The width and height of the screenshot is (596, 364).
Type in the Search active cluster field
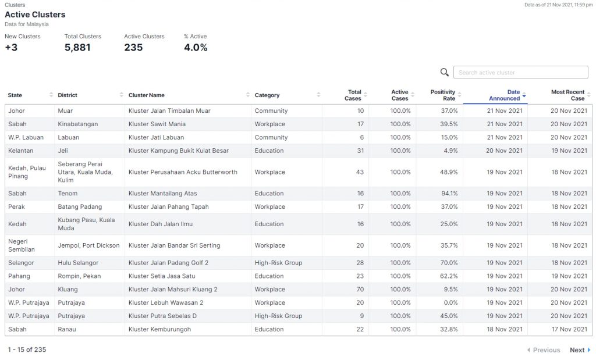[520, 72]
